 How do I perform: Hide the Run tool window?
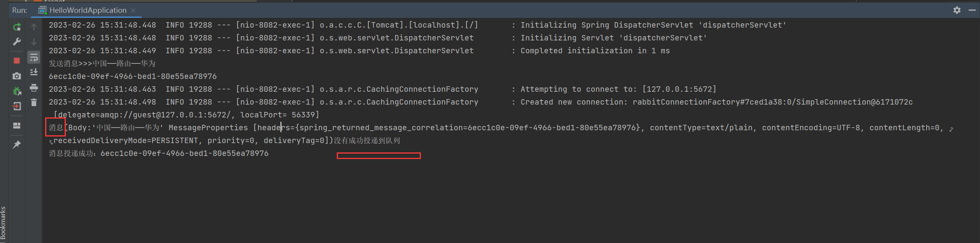pyautogui.click(x=972, y=10)
